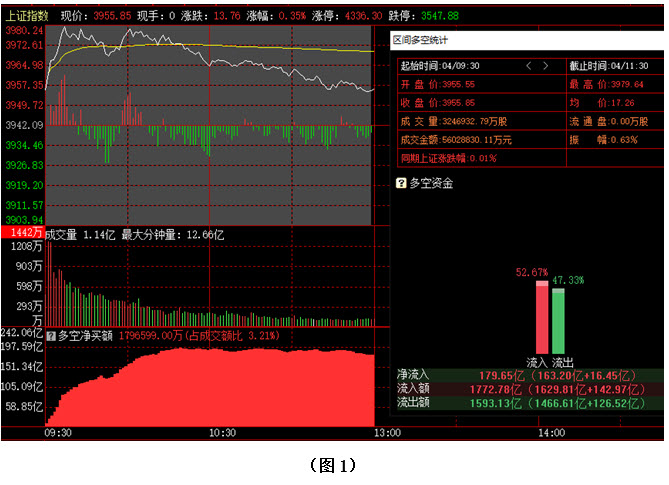This screenshot has width=669, height=485.
Task: Click the help icon beside 多空净买额
Action: click(51, 336)
